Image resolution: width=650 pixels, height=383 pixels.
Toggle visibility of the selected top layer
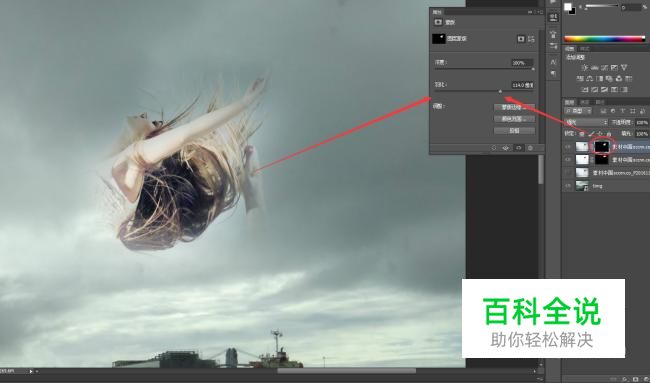(568, 147)
